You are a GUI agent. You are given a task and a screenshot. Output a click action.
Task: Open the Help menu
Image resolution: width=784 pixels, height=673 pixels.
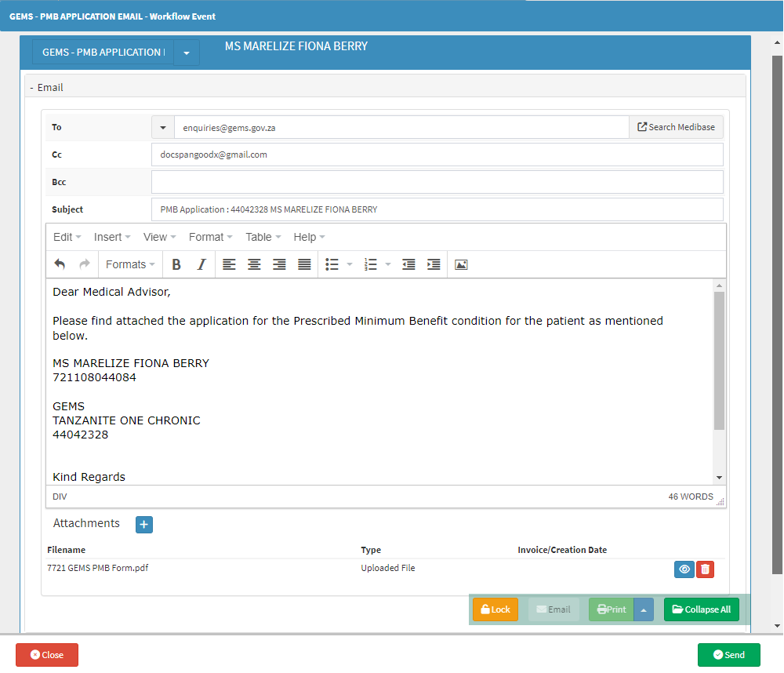(309, 237)
